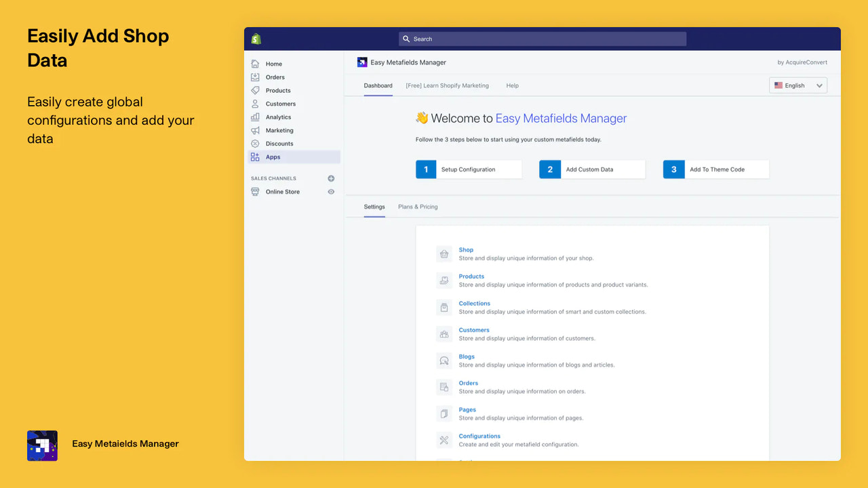Open the Help tab
This screenshot has height=488, width=868.
[512, 85]
